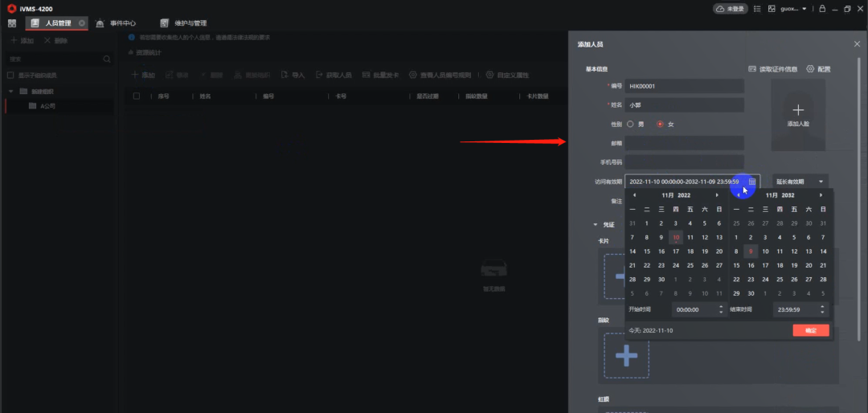This screenshot has height=413, width=868.
Task: Click the 读取证件信息 card reader icon
Action: coord(752,69)
